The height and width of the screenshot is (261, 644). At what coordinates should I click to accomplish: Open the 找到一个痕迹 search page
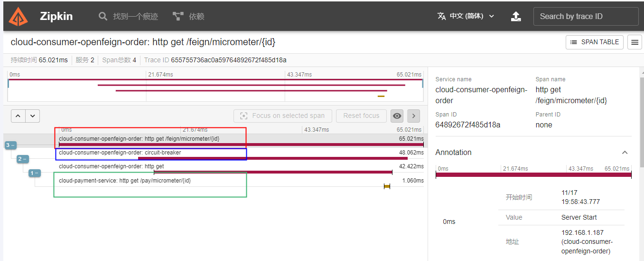coord(128,16)
